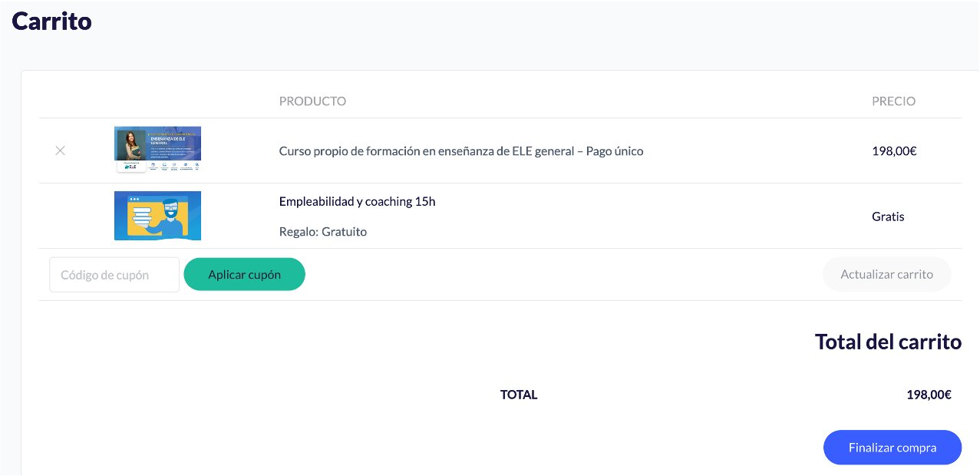Click the Gratis price label
The width and height of the screenshot is (980, 476).
[888, 217]
